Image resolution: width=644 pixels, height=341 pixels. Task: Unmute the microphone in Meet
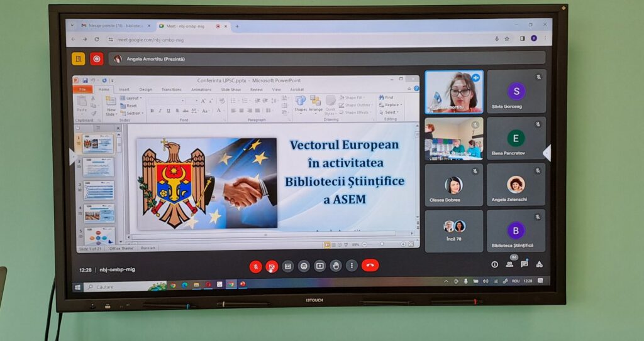tap(255, 266)
